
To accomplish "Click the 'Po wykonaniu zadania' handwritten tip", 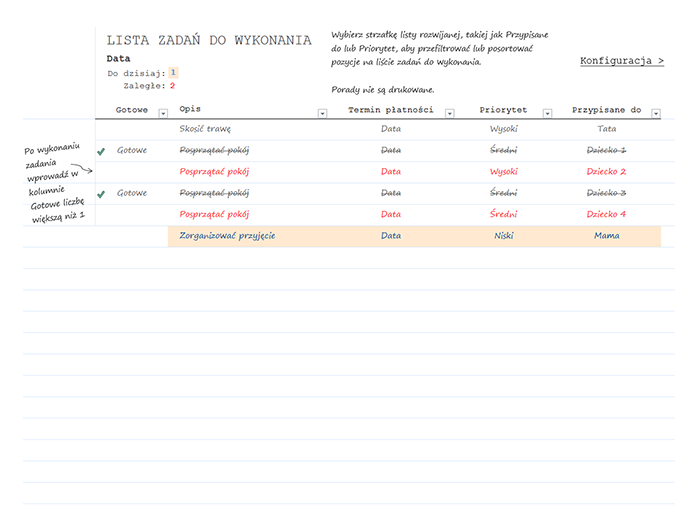I will tap(55, 184).
